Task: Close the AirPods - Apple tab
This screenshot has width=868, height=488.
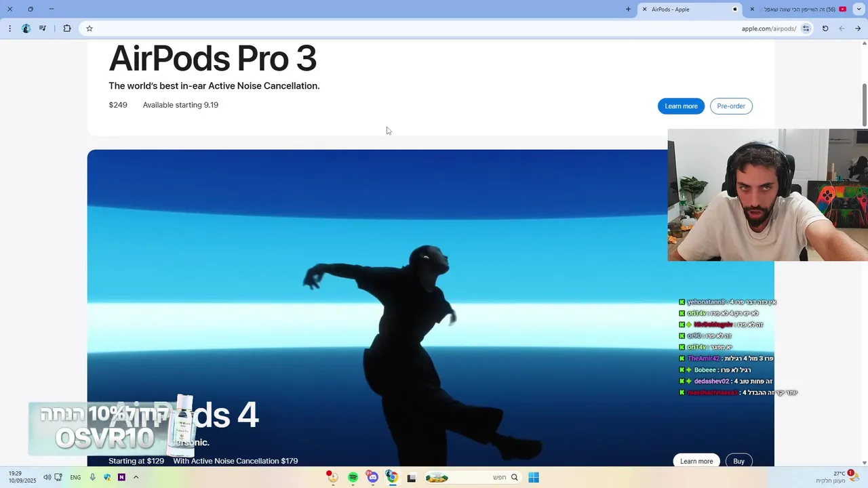Action: (x=644, y=9)
